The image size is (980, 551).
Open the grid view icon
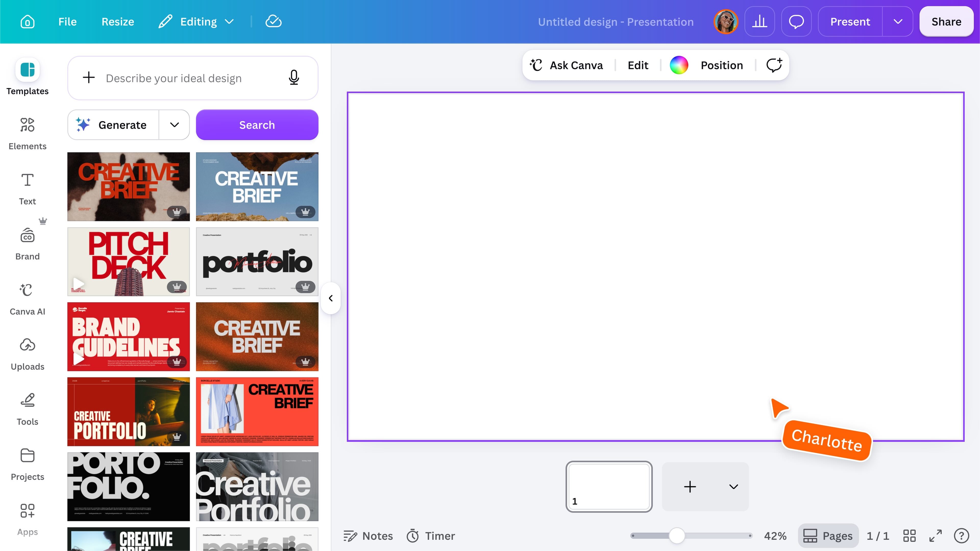(909, 536)
